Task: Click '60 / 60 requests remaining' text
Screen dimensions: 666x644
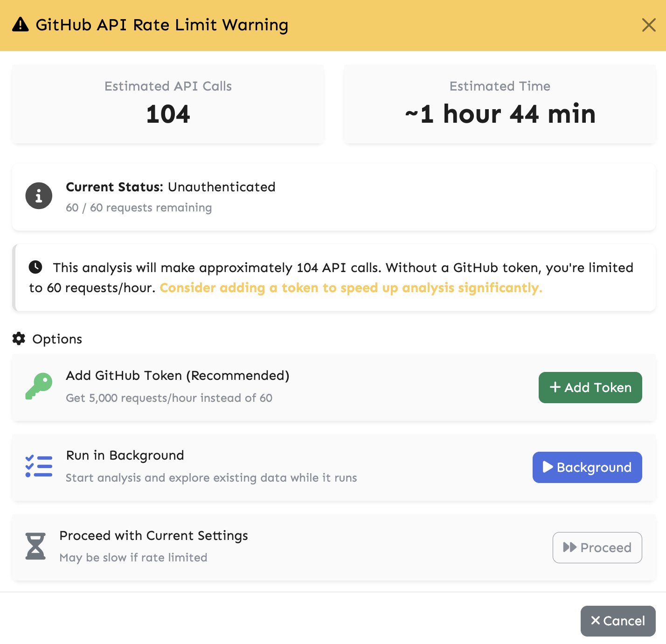Action: (139, 208)
